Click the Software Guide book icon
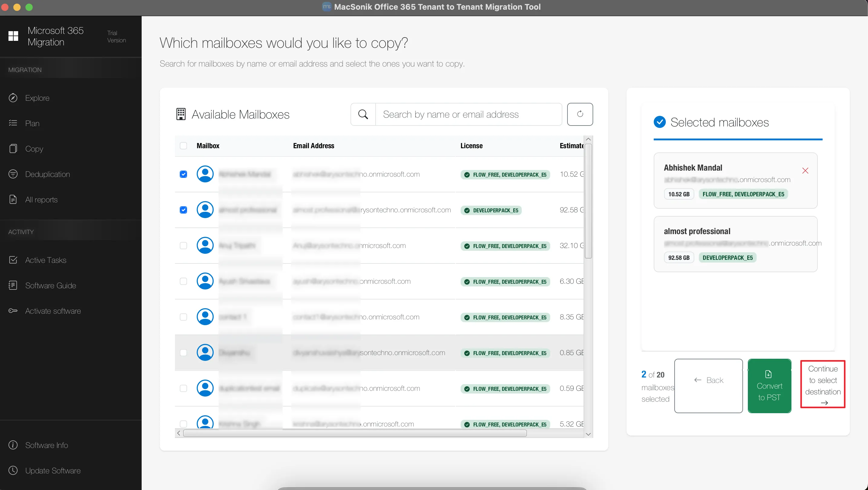This screenshot has height=490, width=868. [x=13, y=285]
